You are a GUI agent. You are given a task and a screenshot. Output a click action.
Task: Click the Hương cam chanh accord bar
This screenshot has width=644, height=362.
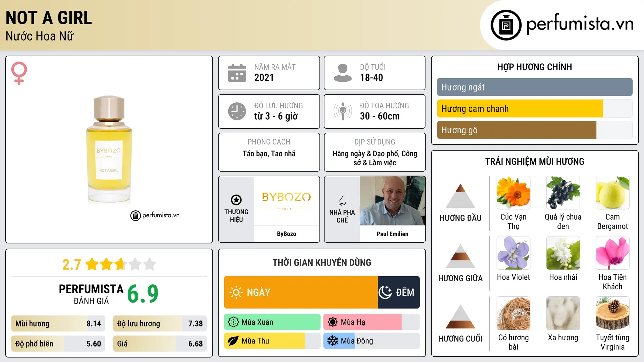pyautogui.click(x=535, y=108)
